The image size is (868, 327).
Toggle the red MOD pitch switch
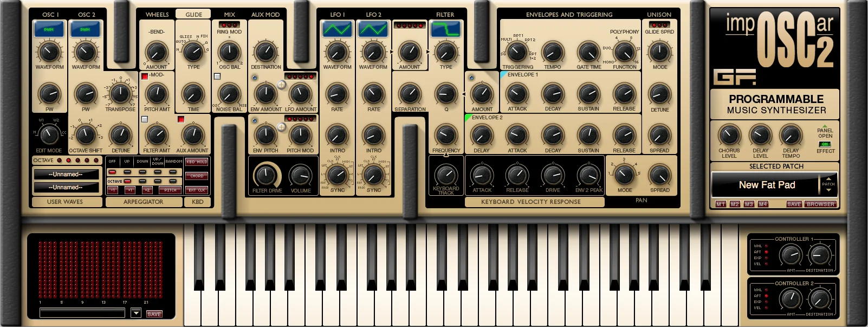pos(145,76)
